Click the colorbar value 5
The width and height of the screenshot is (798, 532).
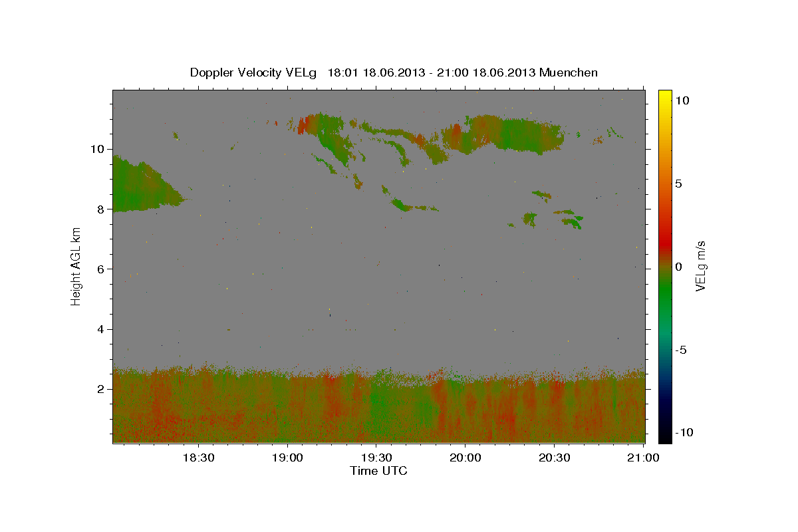click(x=678, y=184)
